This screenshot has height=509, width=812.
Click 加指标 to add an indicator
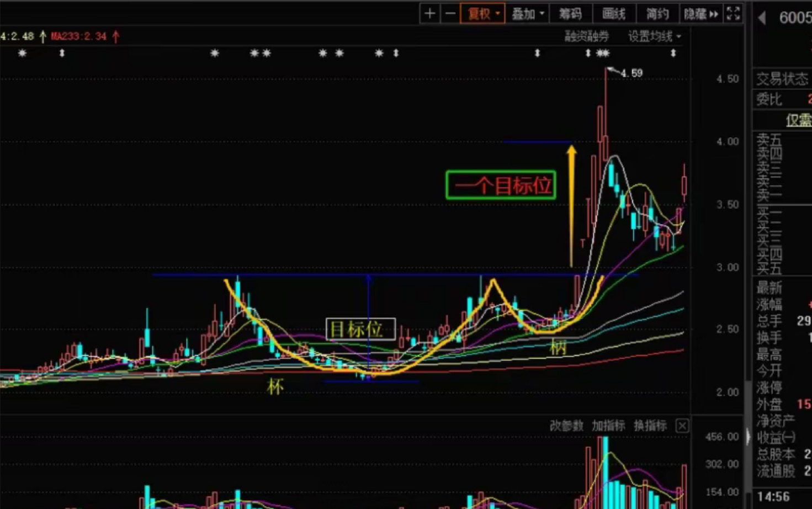pos(608,426)
